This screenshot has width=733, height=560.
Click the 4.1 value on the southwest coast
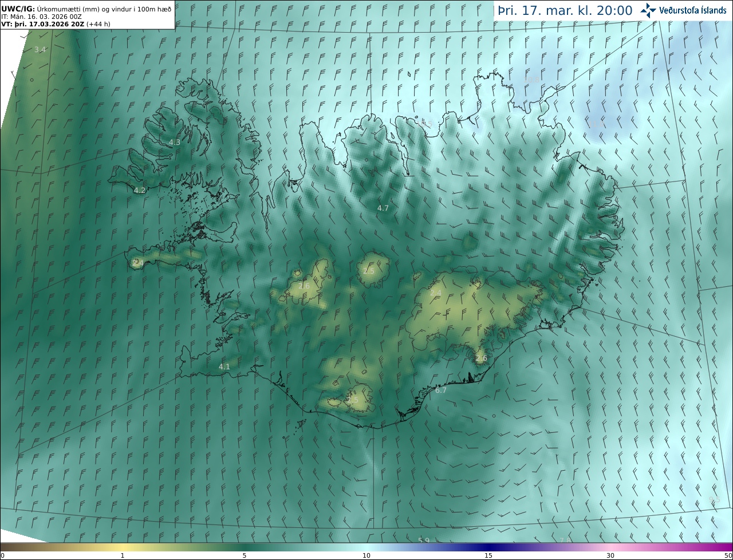[x=224, y=366]
